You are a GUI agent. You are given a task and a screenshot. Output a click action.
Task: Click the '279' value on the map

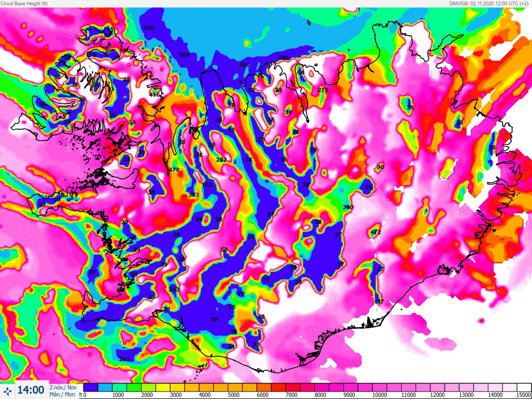click(323, 90)
